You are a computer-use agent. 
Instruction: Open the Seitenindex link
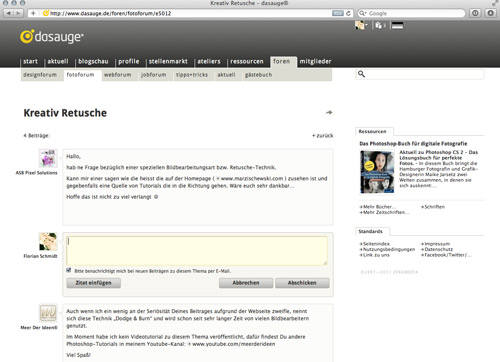[x=374, y=244]
